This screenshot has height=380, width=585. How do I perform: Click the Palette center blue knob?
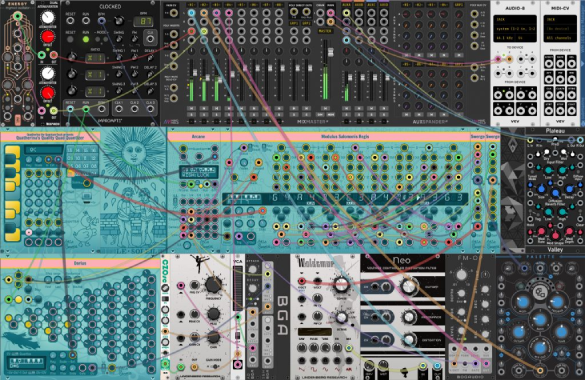coord(539,320)
